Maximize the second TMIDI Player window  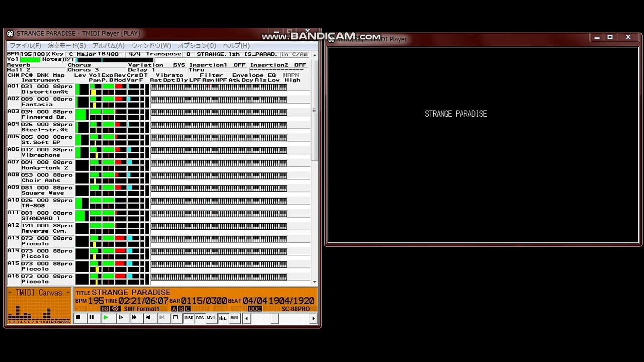tap(610, 37)
